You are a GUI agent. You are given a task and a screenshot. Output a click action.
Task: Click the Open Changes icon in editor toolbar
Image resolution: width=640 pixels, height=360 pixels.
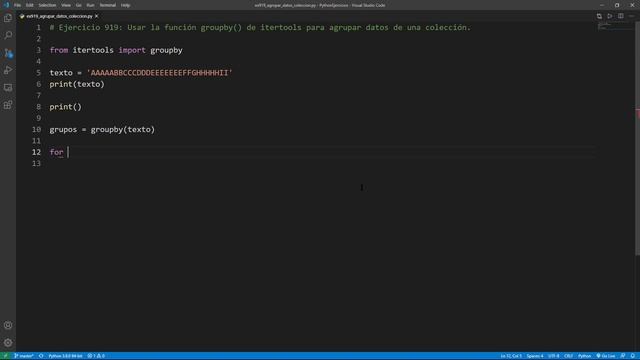[x=599, y=16]
